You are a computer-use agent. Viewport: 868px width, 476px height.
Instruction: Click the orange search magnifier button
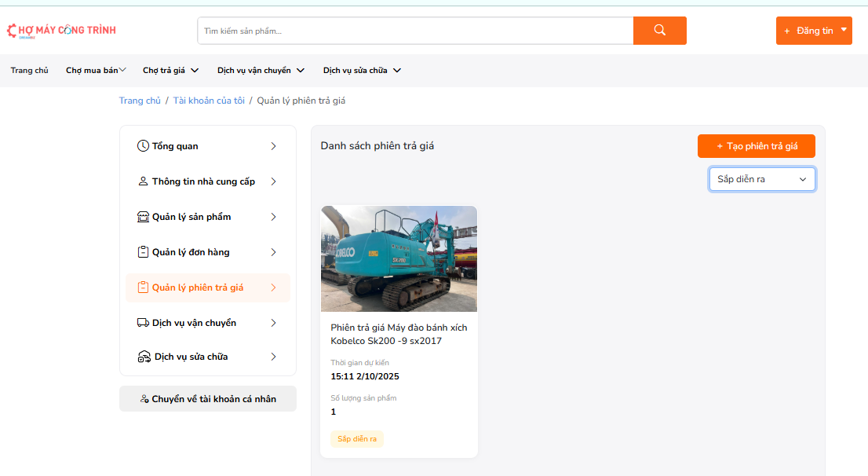tap(659, 31)
